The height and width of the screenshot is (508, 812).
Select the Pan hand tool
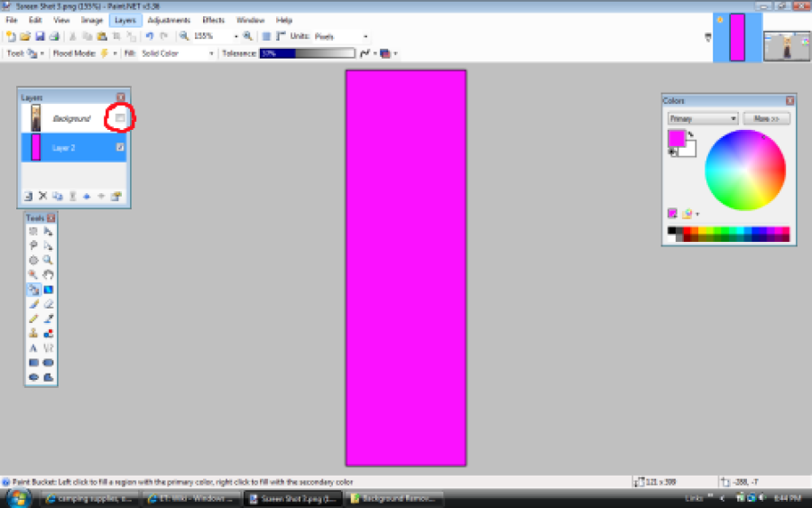pyautogui.click(x=48, y=274)
